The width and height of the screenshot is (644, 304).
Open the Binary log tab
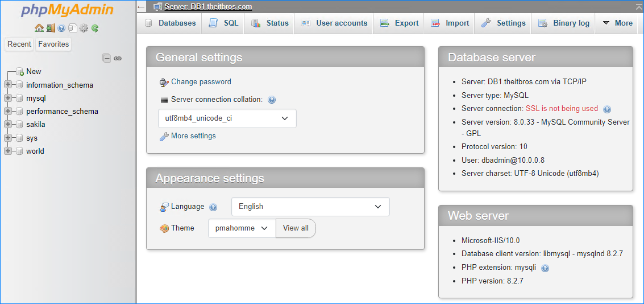[x=563, y=23]
